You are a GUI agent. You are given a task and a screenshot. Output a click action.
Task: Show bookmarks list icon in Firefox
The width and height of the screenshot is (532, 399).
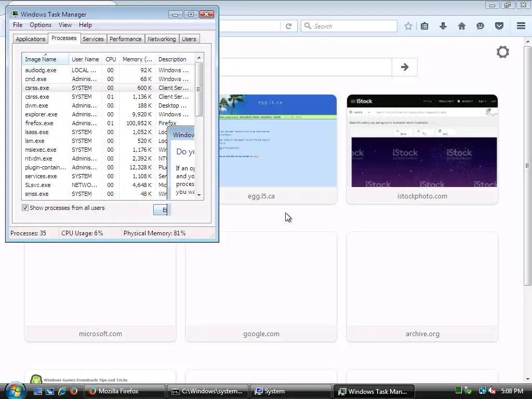point(424,26)
